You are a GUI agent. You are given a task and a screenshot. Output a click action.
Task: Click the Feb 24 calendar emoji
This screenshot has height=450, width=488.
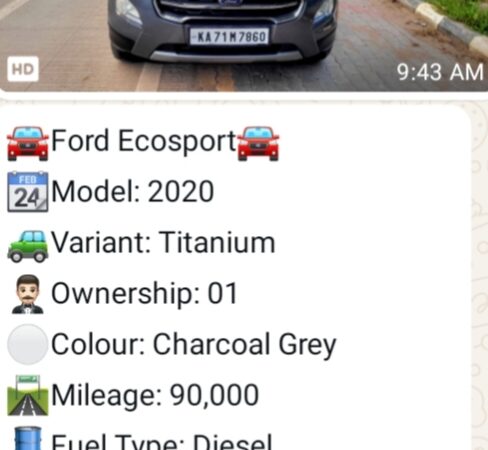pyautogui.click(x=28, y=192)
